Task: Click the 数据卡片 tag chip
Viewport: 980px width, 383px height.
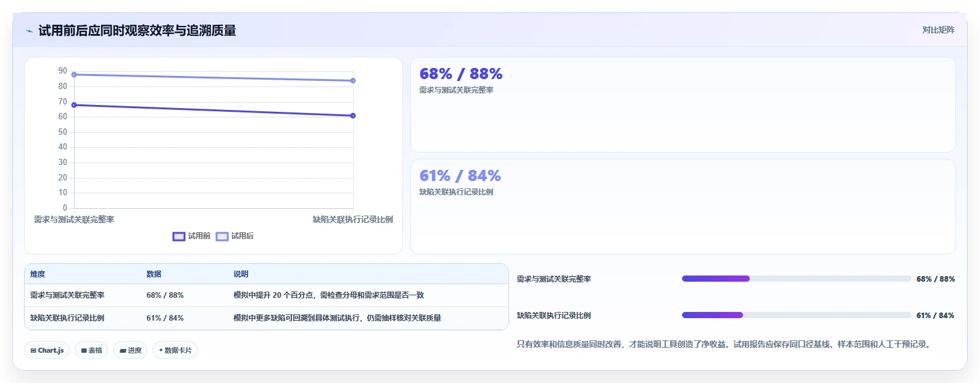Action: coord(175,350)
